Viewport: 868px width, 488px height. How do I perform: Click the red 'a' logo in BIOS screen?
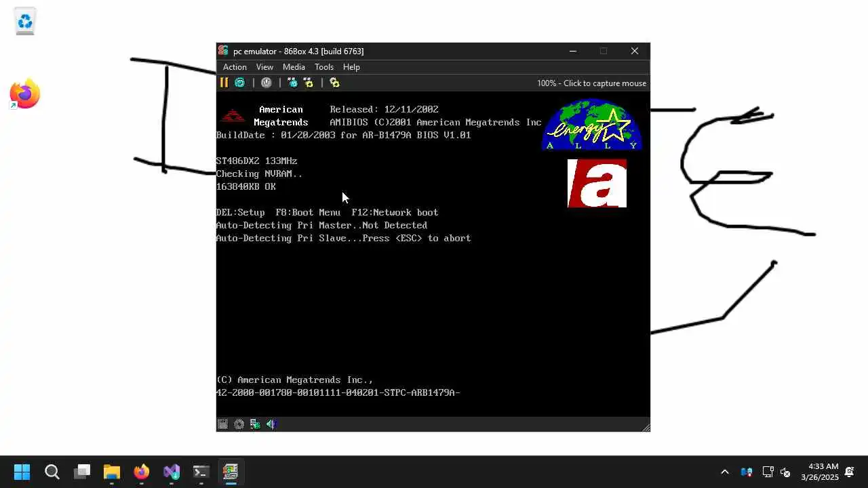coord(597,183)
